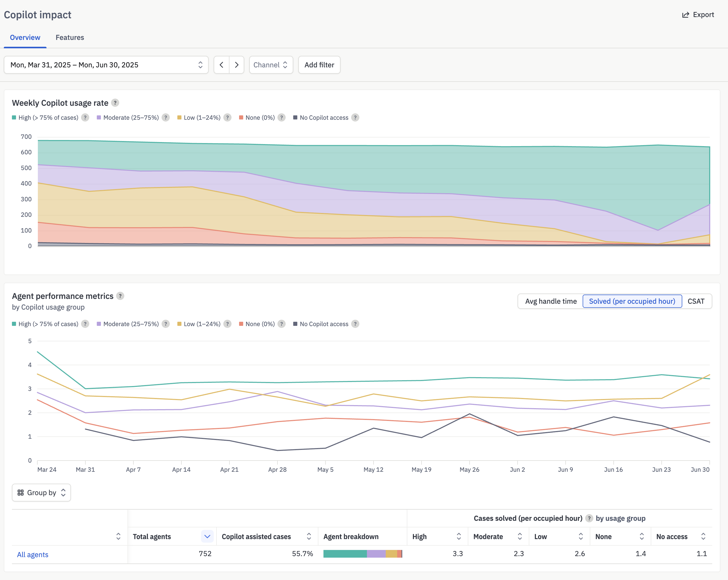Open help for Cases solved per occupied hour
Image resolution: width=728 pixels, height=580 pixels.
point(589,518)
